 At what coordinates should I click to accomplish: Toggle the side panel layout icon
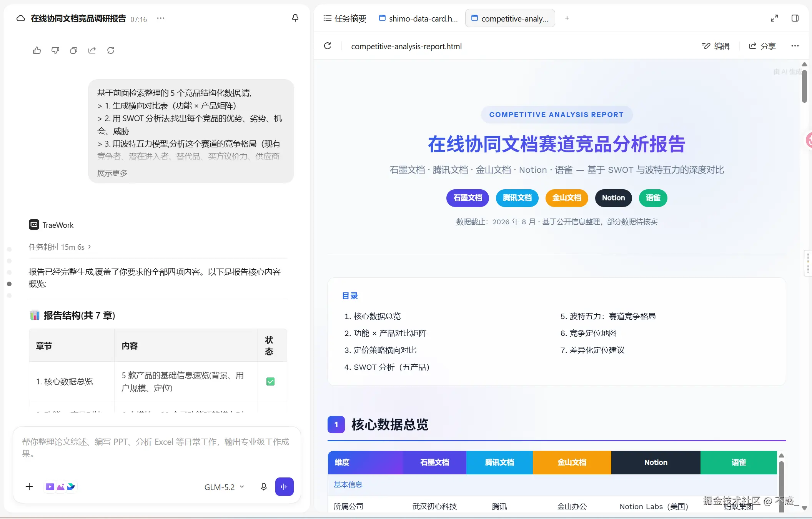(x=795, y=18)
